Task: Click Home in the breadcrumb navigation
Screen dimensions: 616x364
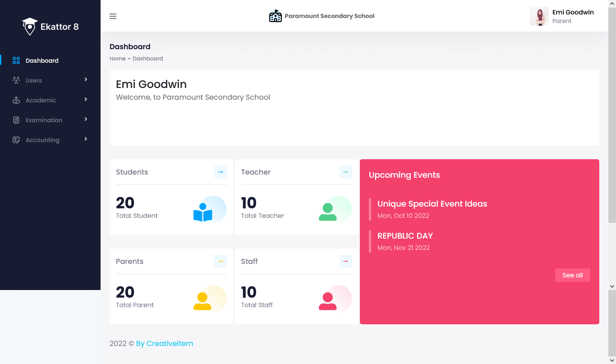Action: (118, 58)
